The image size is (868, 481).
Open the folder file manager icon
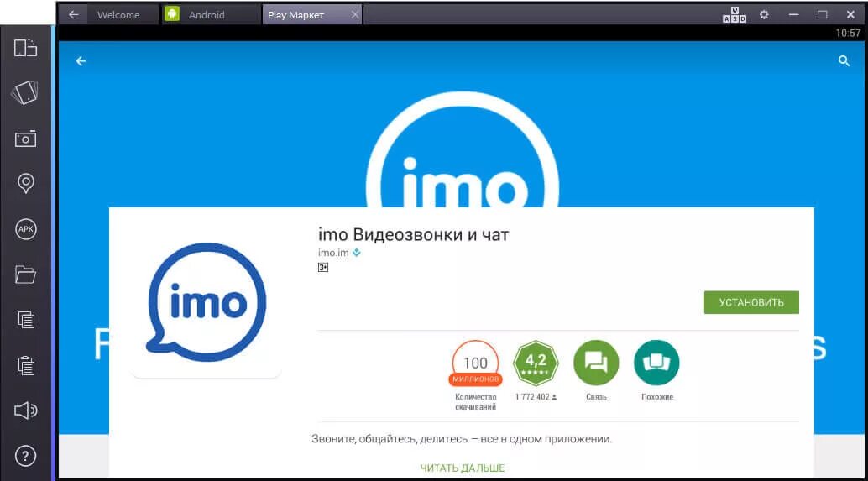click(x=25, y=274)
